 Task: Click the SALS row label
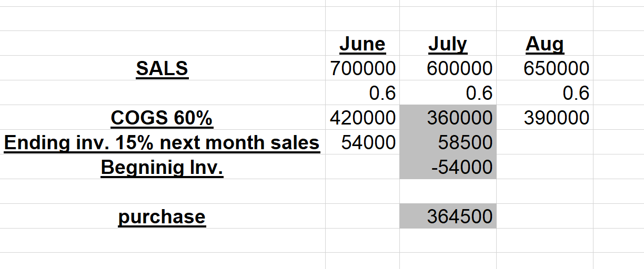tap(162, 68)
